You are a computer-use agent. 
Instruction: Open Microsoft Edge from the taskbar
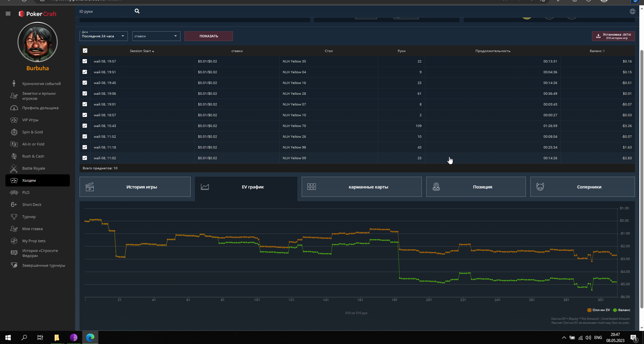tap(90, 338)
